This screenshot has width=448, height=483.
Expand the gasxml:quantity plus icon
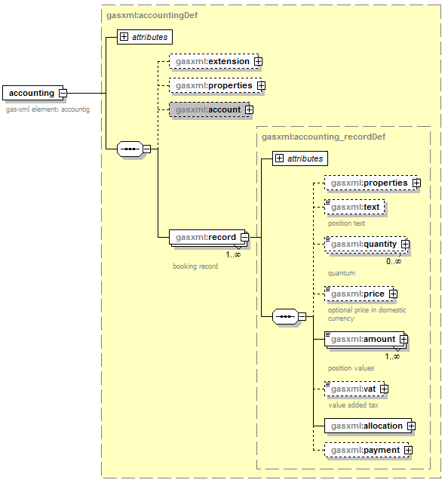tap(406, 245)
